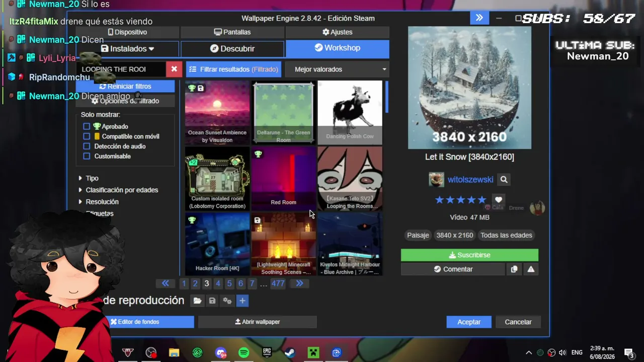Open the Dispositivo tab
Screen dimensions: 644x362
(x=127, y=32)
